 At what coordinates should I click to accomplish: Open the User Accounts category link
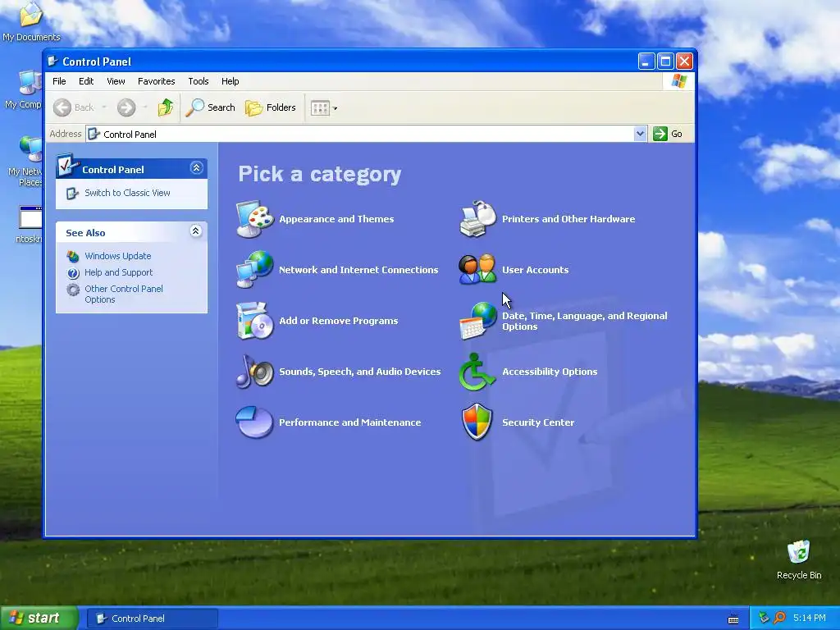535,269
